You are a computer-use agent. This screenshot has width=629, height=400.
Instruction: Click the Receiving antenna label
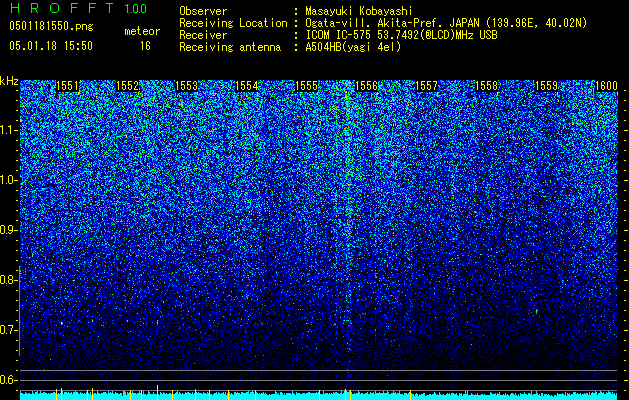point(230,47)
